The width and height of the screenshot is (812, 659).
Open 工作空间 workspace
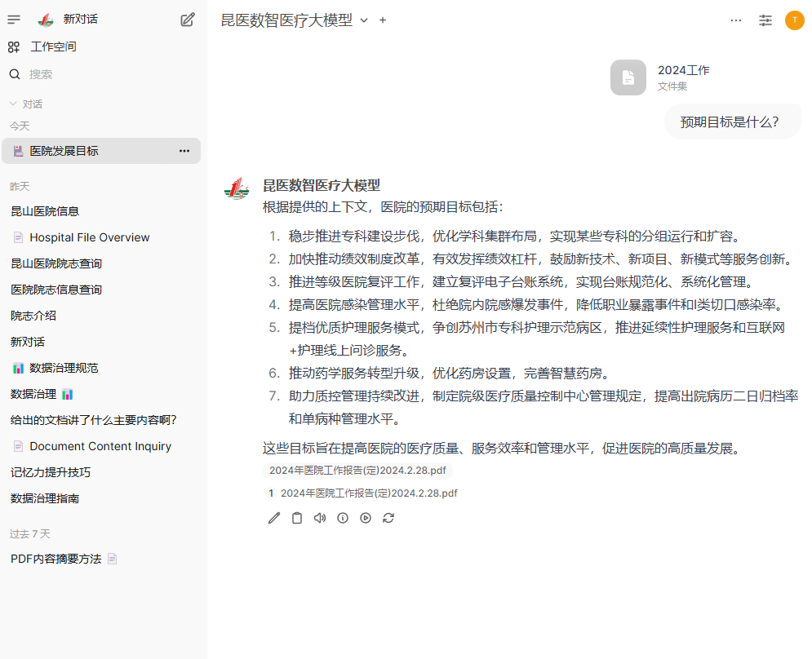53,47
